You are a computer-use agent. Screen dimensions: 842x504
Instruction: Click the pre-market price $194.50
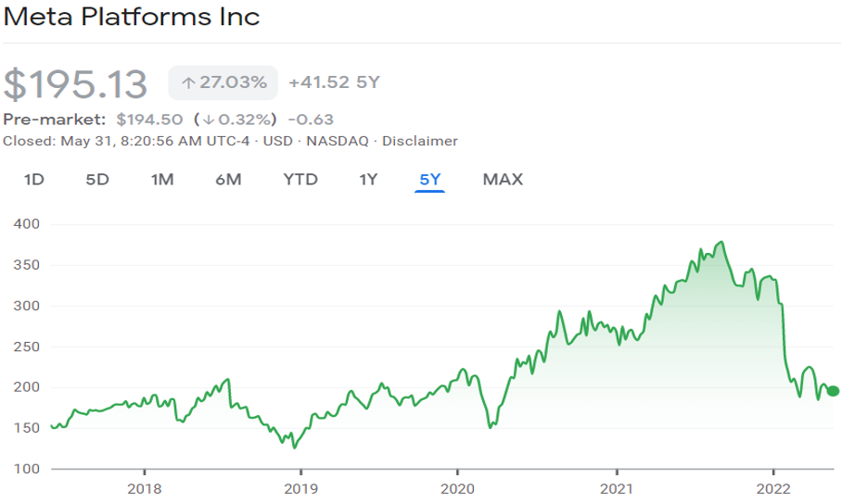pyautogui.click(x=150, y=120)
